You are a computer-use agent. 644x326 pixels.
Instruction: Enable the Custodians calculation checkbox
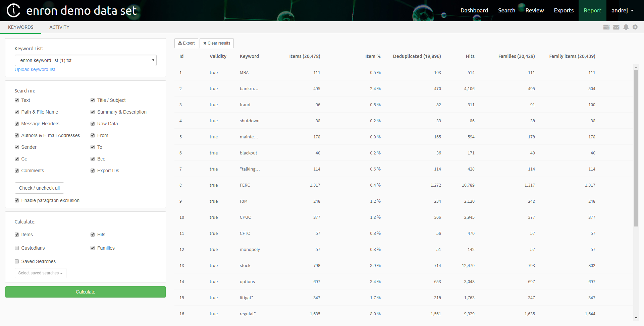(x=16, y=248)
